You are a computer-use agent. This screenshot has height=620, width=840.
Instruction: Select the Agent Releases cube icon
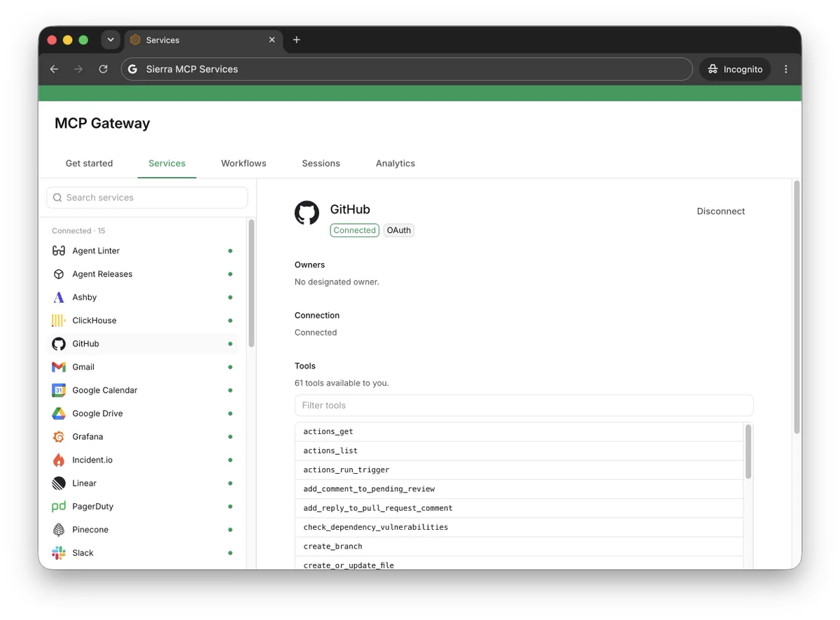(x=59, y=274)
